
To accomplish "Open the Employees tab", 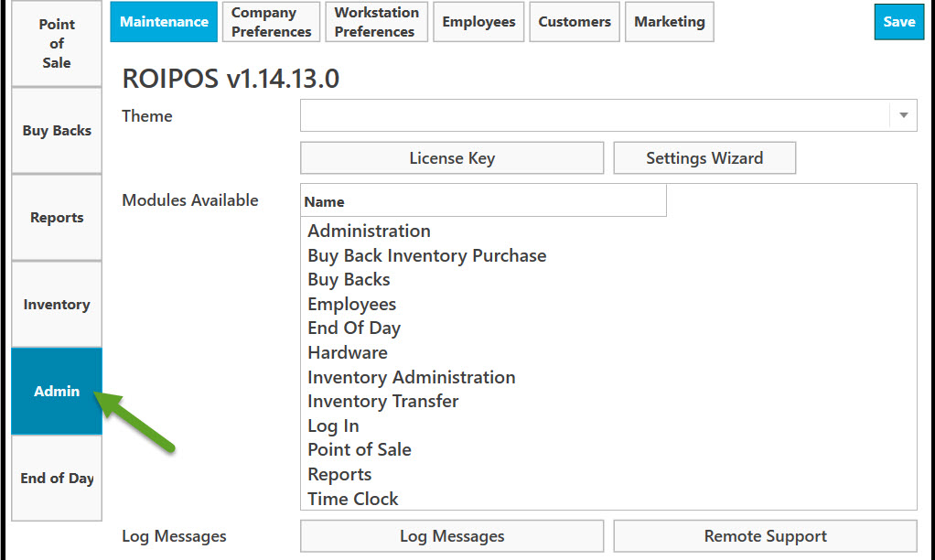I will [478, 22].
